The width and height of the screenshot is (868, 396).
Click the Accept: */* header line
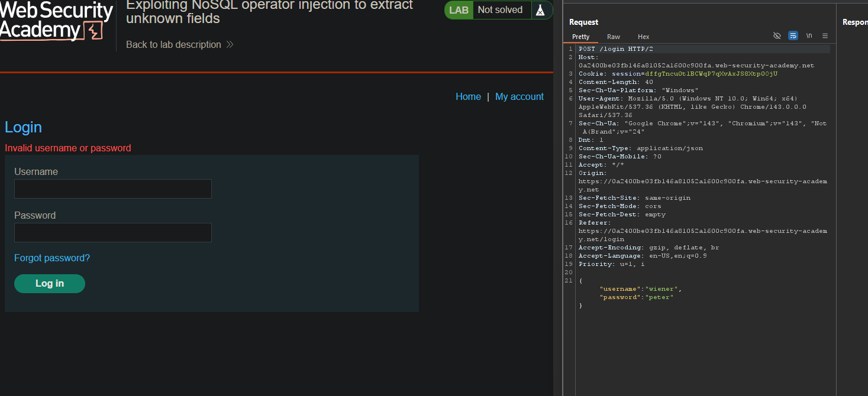(x=601, y=165)
